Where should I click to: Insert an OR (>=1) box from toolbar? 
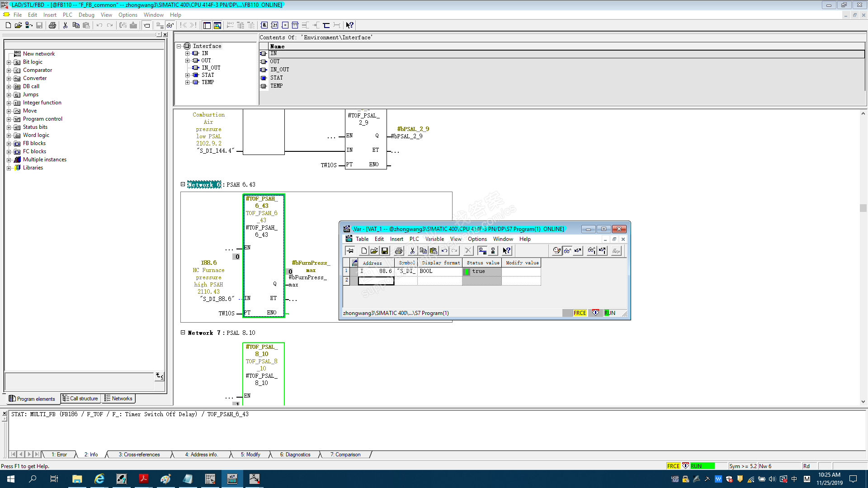tap(274, 25)
